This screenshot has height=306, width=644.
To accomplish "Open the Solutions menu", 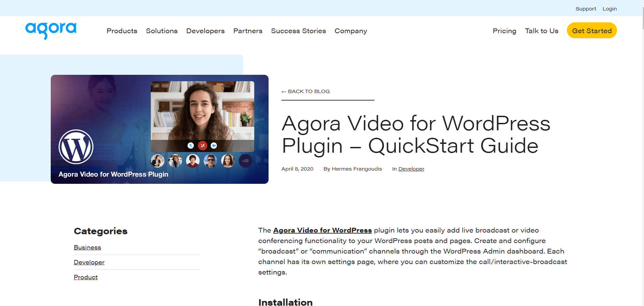I will pyautogui.click(x=162, y=31).
